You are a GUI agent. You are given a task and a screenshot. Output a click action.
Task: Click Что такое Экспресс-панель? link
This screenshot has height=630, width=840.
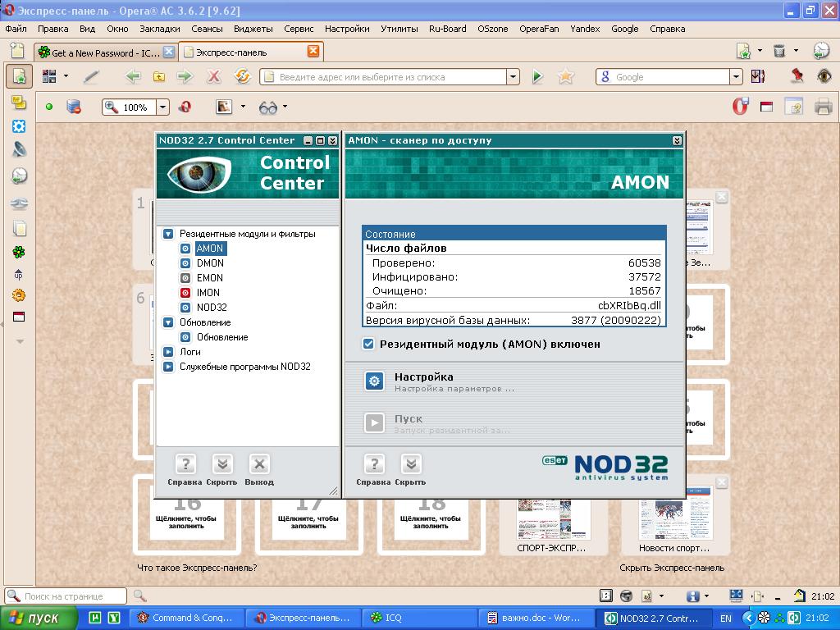(197, 568)
